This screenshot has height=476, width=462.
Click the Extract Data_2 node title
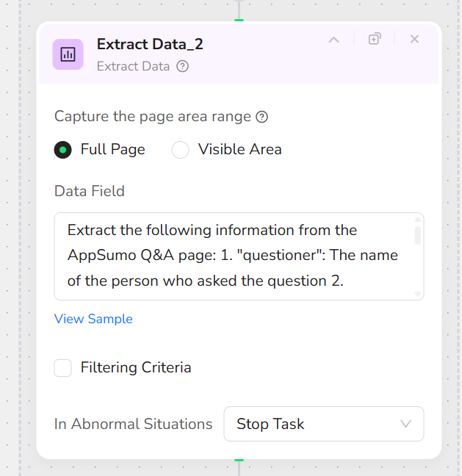coord(150,44)
